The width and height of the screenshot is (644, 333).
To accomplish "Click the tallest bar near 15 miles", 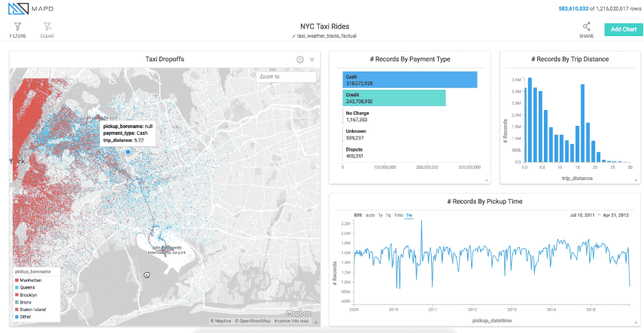I will 582,124.
